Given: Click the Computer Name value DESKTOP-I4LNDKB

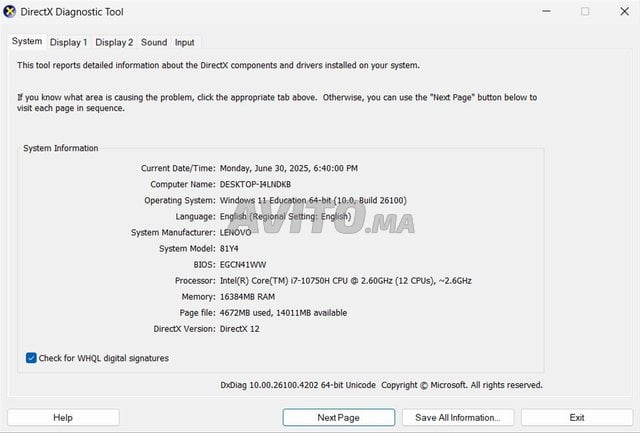Looking at the screenshot, I should pos(255,184).
